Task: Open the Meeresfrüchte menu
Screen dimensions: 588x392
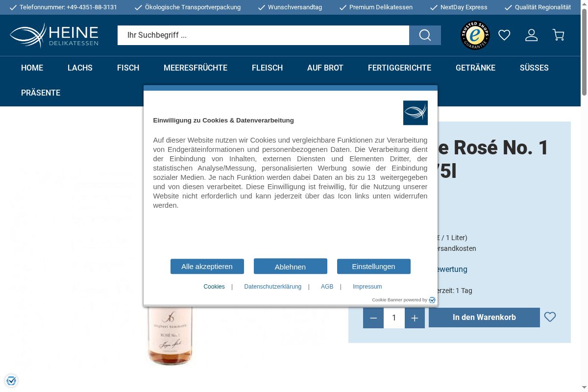Action: (196, 68)
